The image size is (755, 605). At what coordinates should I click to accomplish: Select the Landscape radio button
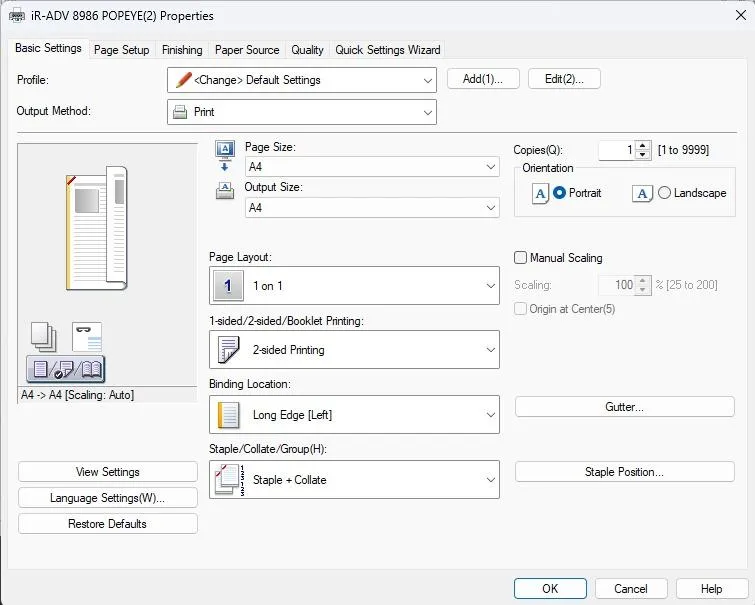[x=664, y=193]
